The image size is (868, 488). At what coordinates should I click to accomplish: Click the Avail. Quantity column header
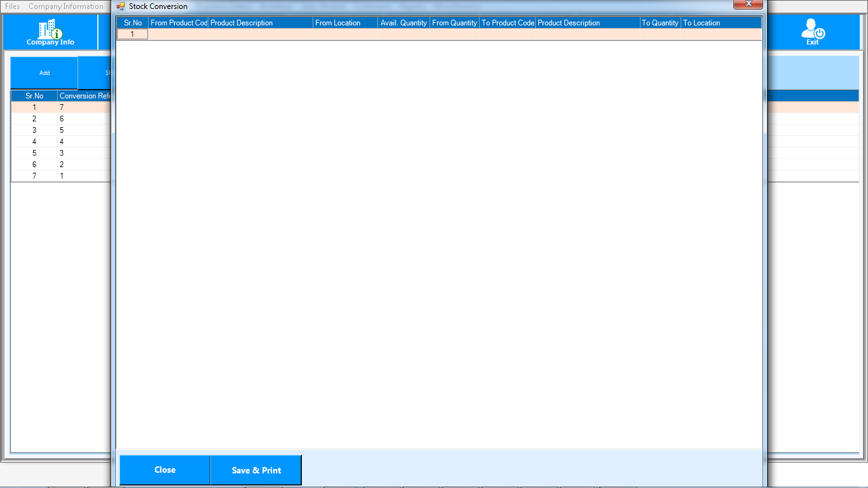(x=403, y=23)
